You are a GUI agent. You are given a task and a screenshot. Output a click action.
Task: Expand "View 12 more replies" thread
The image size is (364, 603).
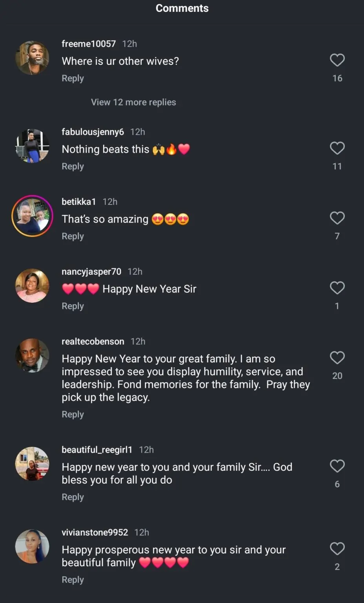coord(133,102)
